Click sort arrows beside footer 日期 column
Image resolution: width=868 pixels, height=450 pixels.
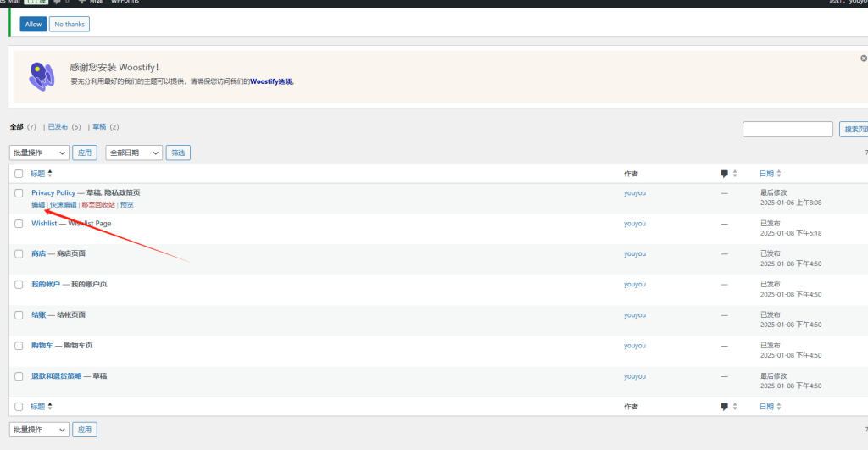[779, 407]
